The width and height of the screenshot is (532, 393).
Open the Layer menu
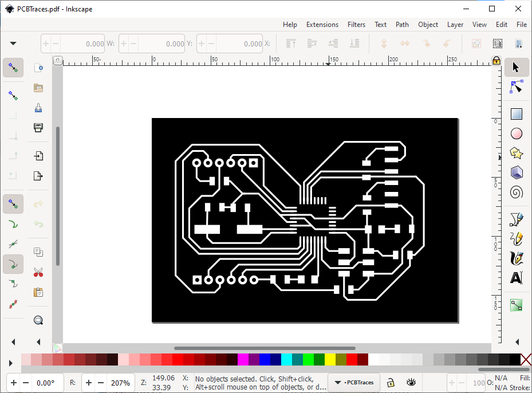tap(455, 25)
